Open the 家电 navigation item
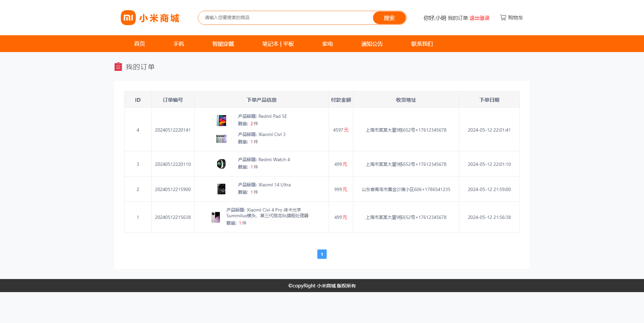This screenshot has width=644, height=323. 328,44
